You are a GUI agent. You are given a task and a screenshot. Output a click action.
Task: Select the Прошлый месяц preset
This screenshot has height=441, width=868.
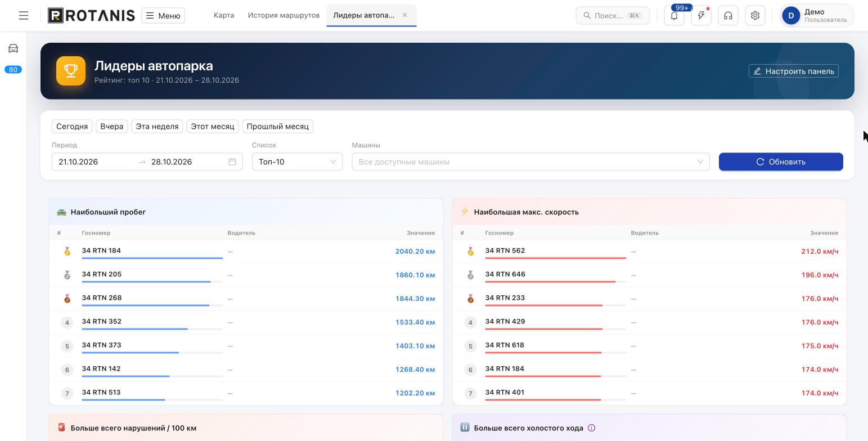278,127
